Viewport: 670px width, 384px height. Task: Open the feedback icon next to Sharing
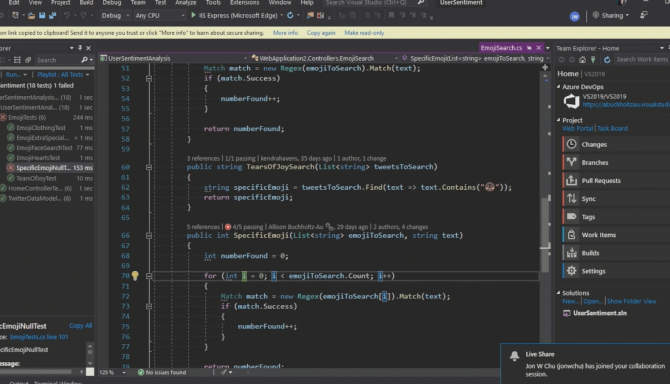(644, 15)
